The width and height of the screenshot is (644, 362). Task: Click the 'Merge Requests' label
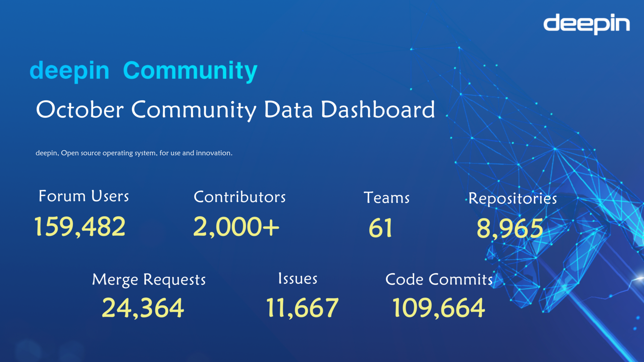[x=149, y=280]
